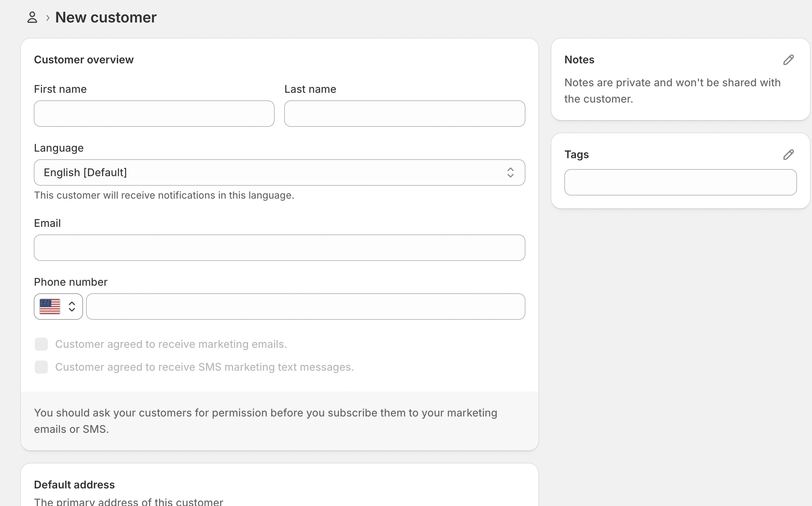Select the Email text box

[279, 248]
